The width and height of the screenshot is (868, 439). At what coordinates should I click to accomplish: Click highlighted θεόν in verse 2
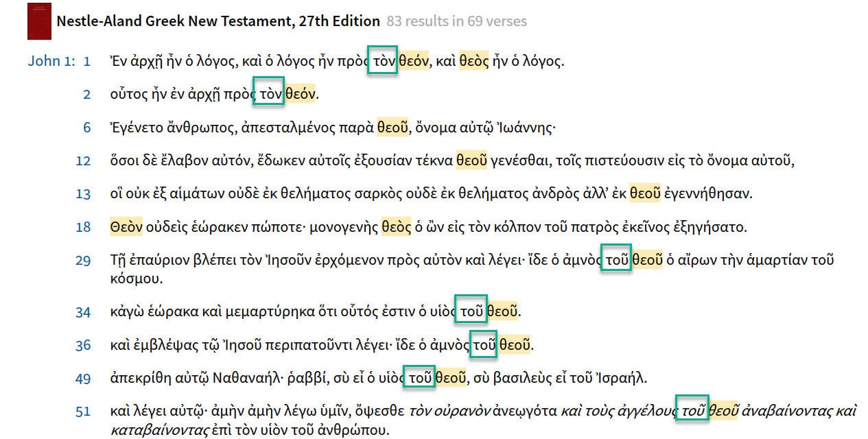(x=300, y=94)
